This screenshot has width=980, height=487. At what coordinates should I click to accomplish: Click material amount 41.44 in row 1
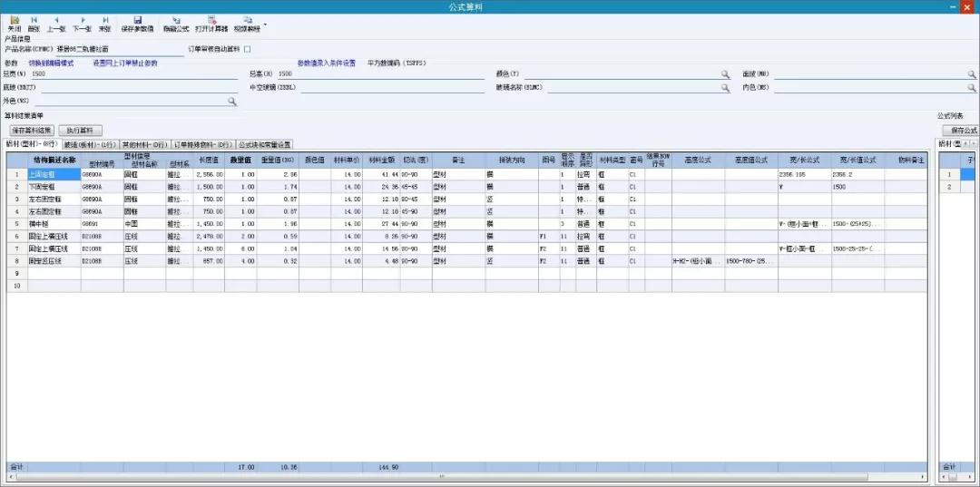[381, 174]
